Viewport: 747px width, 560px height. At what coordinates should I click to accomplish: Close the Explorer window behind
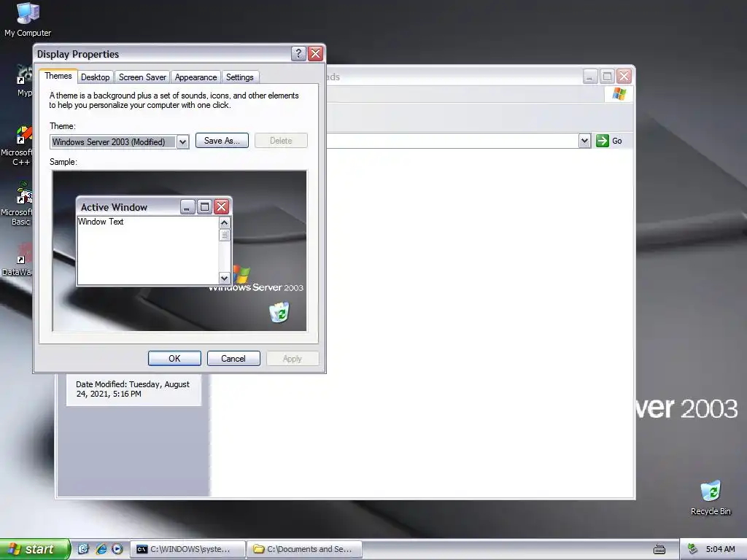(x=624, y=76)
